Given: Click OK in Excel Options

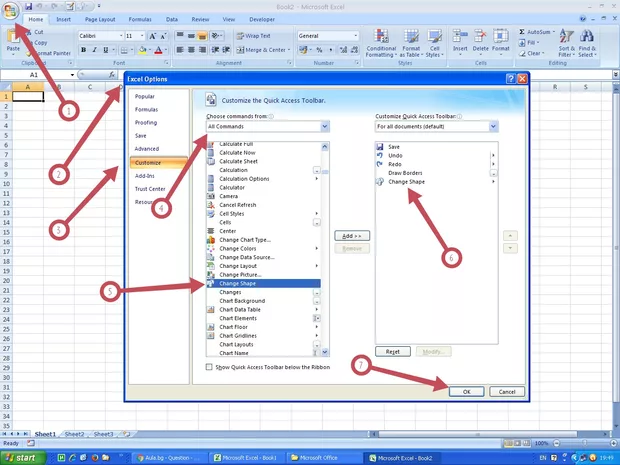Looking at the screenshot, I should click(467, 391).
